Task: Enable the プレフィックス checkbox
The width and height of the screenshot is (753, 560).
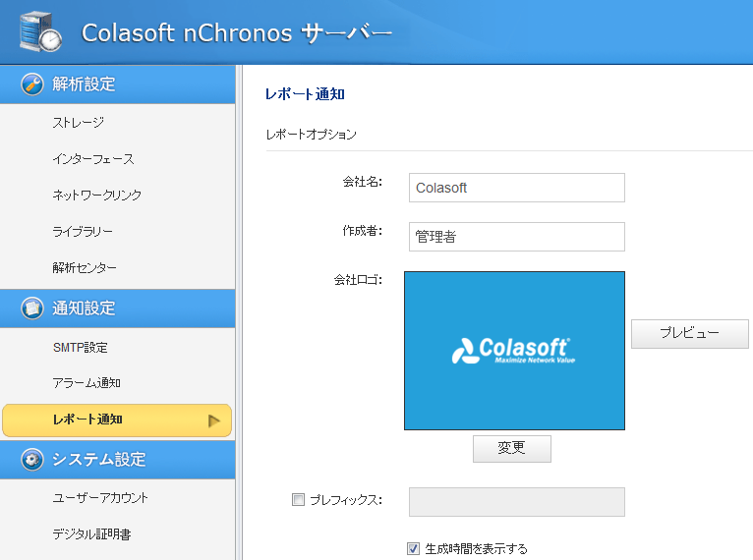Action: tap(299, 500)
